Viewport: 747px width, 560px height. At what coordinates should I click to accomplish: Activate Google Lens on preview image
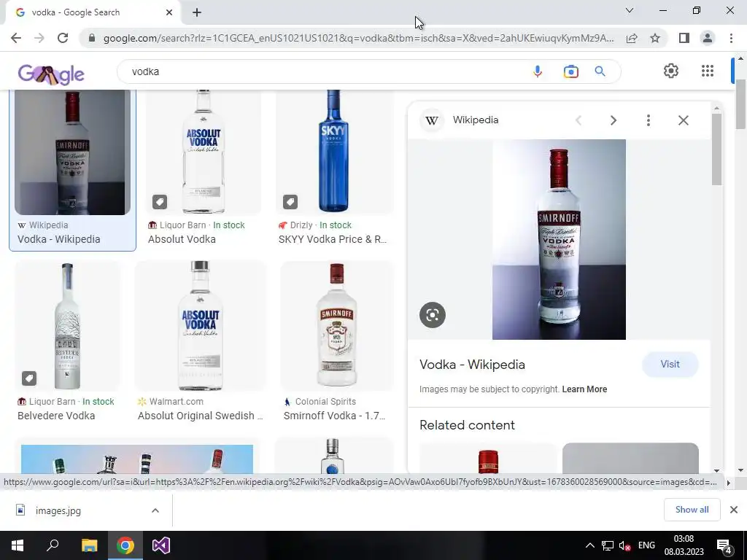432,315
